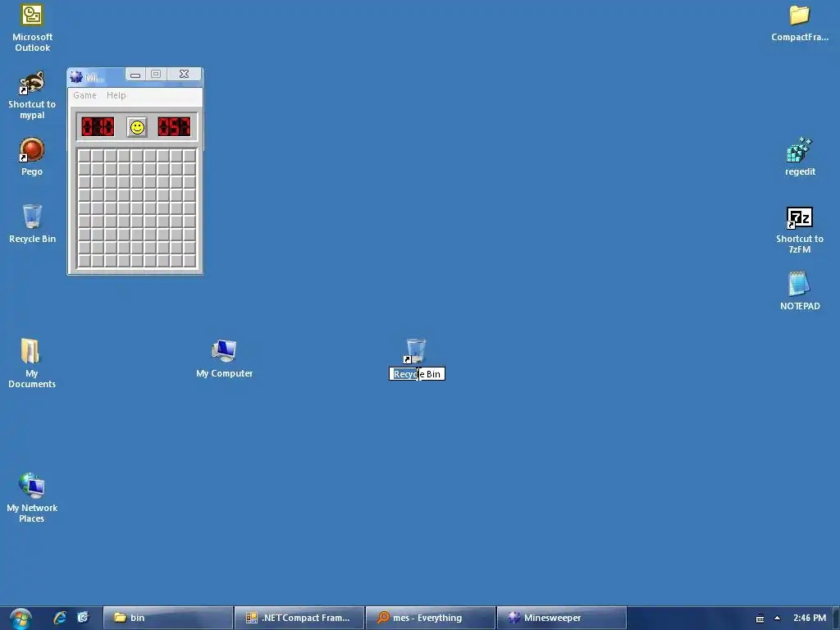
Task: Select the My Computer desktop icon
Action: click(x=224, y=351)
